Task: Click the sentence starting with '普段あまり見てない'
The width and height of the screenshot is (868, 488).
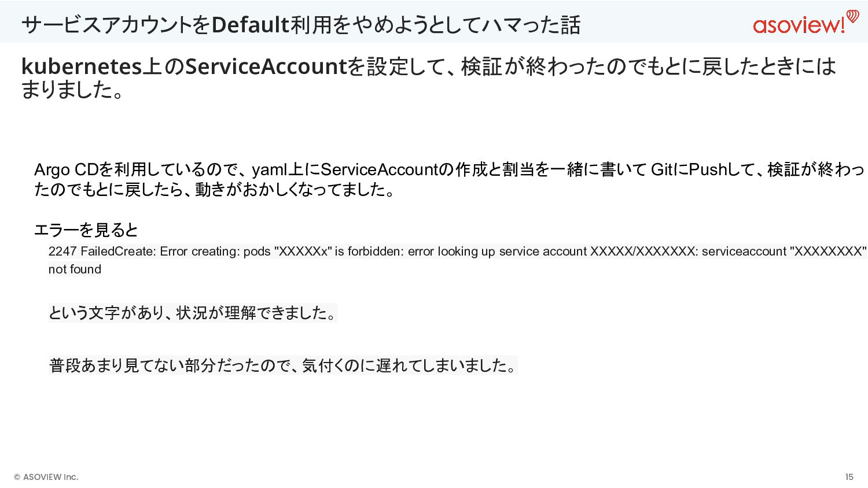Action: 282,365
